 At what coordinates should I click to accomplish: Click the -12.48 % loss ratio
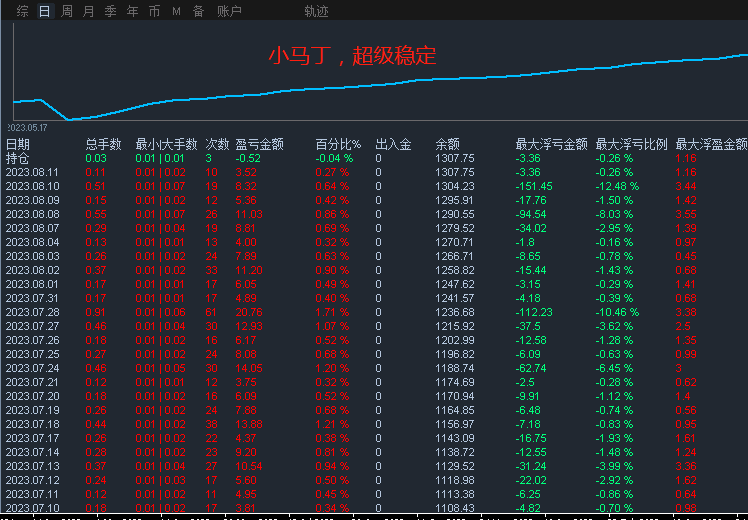tap(617, 186)
